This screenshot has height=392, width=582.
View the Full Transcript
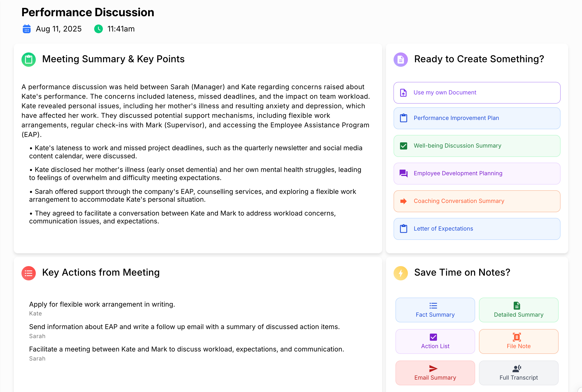(518, 373)
